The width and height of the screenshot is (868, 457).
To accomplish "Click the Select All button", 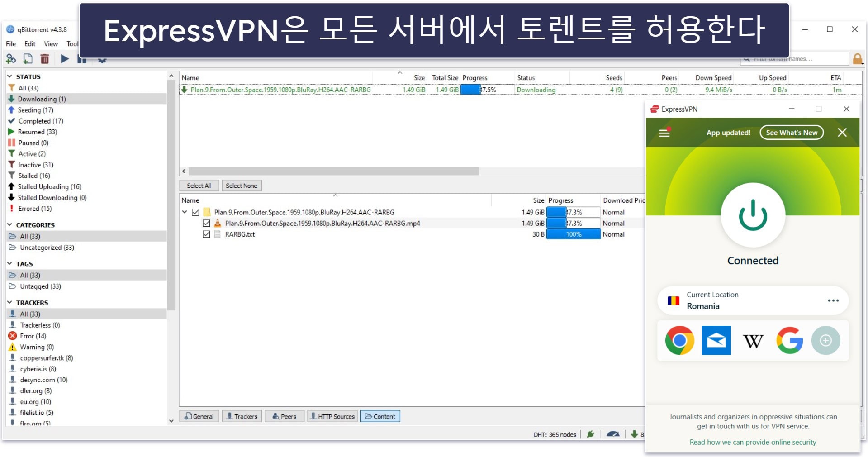I will pyautogui.click(x=199, y=186).
